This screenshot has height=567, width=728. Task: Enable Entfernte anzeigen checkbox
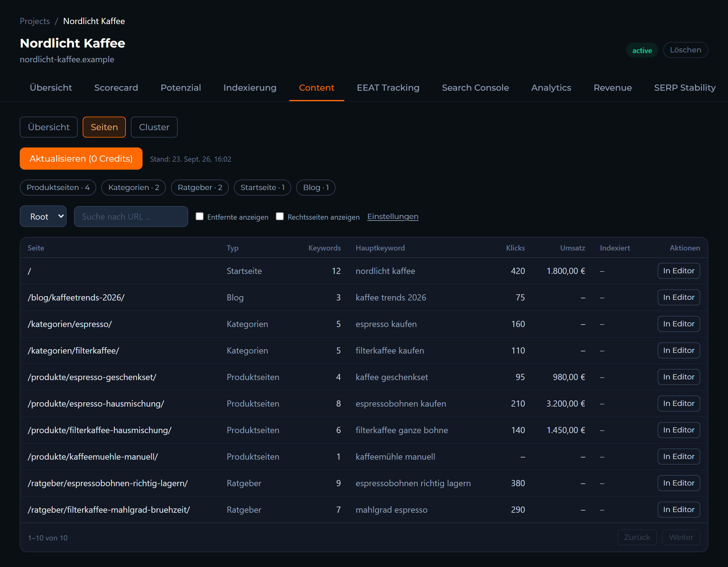199,216
